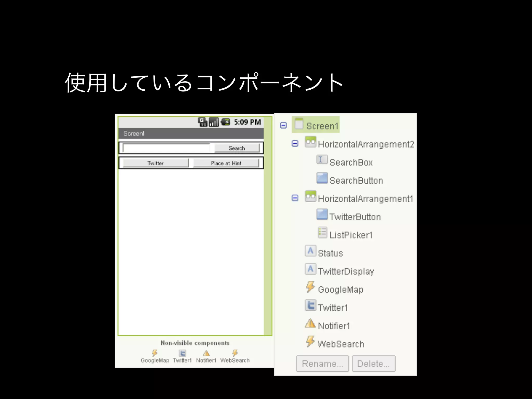
Task: Click Twitter1 non-visible component icon below viewer
Action: (x=182, y=353)
